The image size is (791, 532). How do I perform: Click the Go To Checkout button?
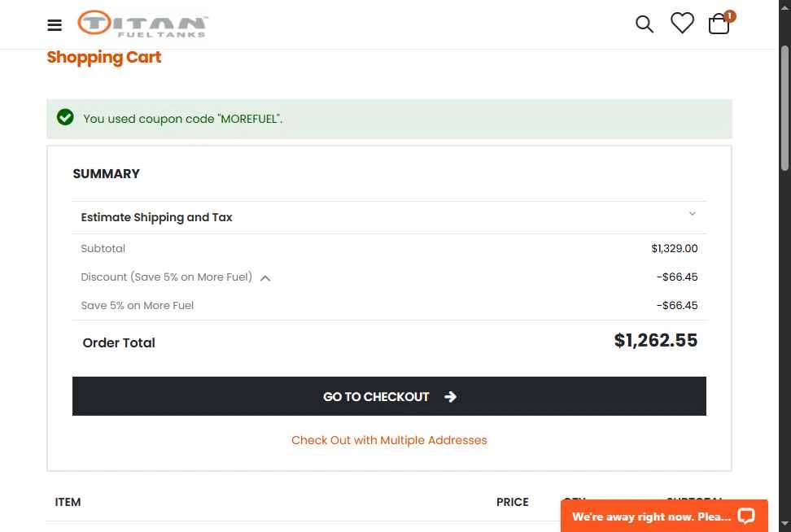tap(389, 396)
